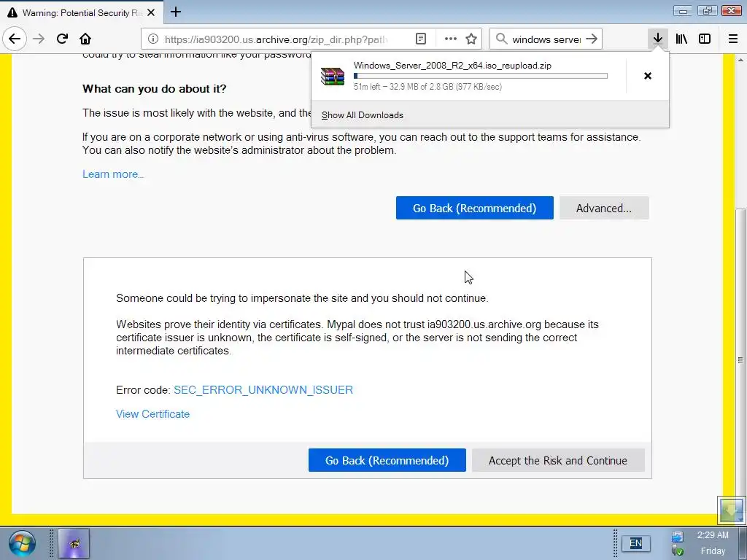Open SEC_ERROR_UNKNOWN_ISSUER error code link

tap(263, 390)
